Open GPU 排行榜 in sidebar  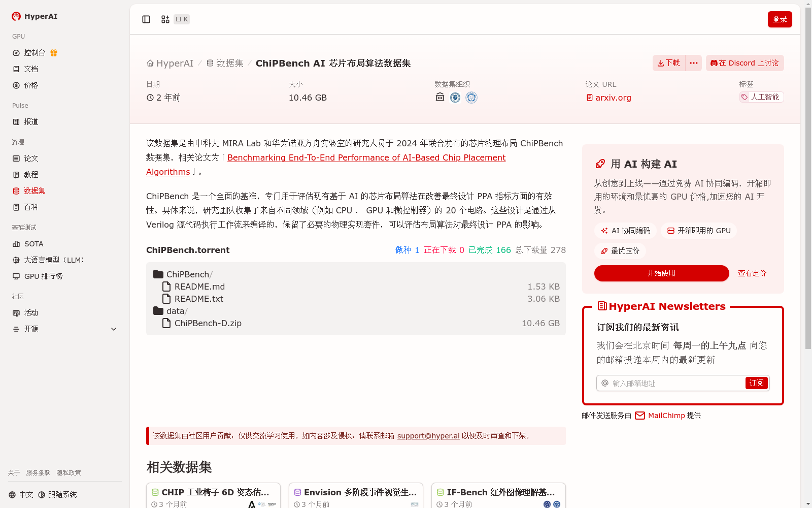38,276
